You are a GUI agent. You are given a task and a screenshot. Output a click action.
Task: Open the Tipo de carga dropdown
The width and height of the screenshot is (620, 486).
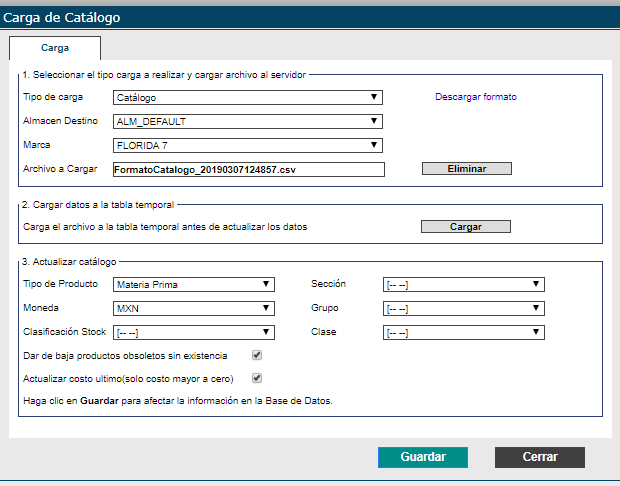248,98
